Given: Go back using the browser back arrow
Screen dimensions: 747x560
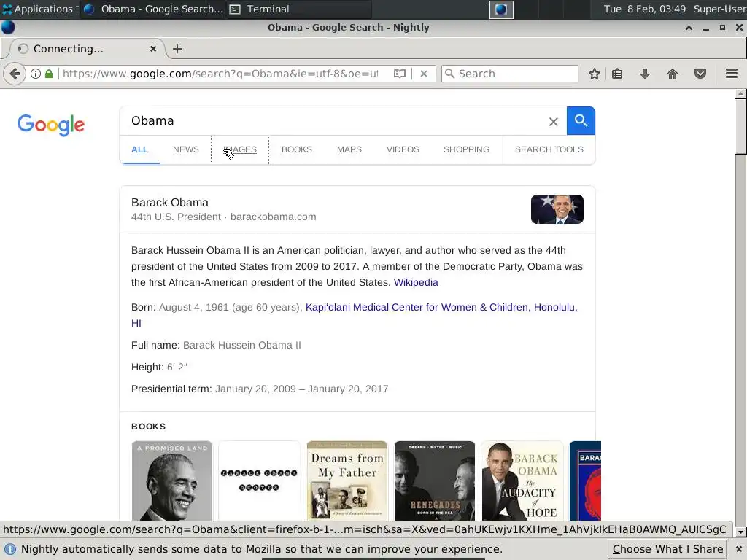Looking at the screenshot, I should click(15, 74).
